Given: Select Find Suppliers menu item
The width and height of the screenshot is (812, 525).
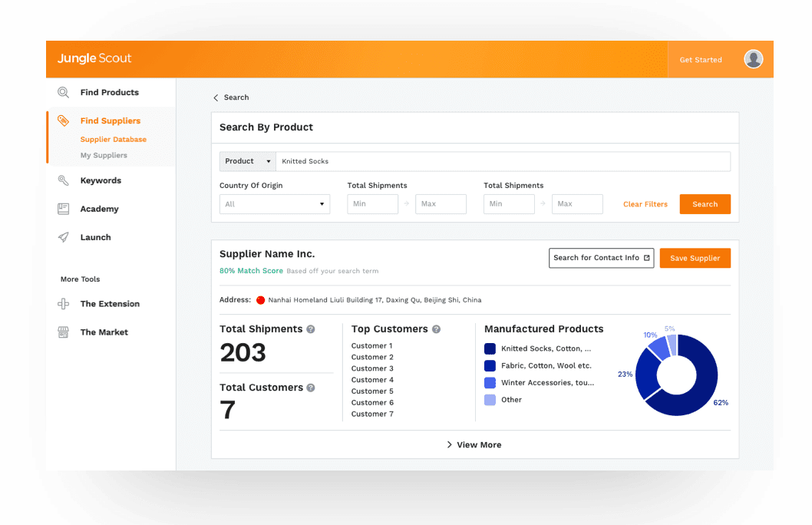Looking at the screenshot, I should (x=111, y=121).
